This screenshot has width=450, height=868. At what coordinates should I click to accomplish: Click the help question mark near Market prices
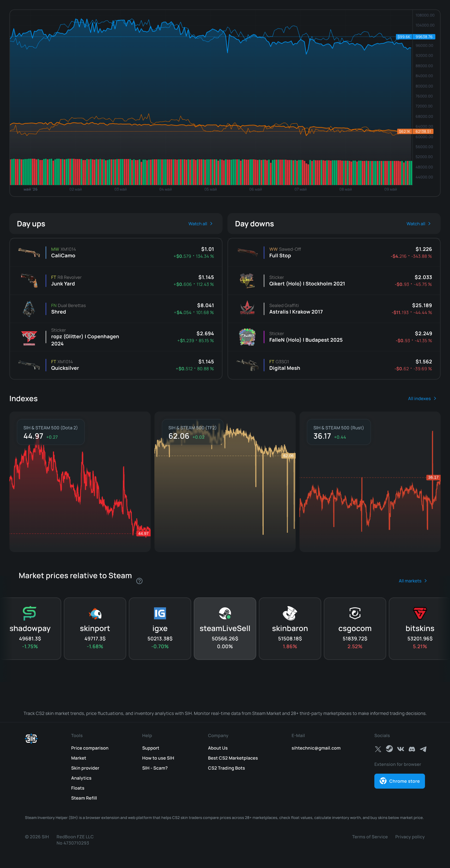[139, 581]
